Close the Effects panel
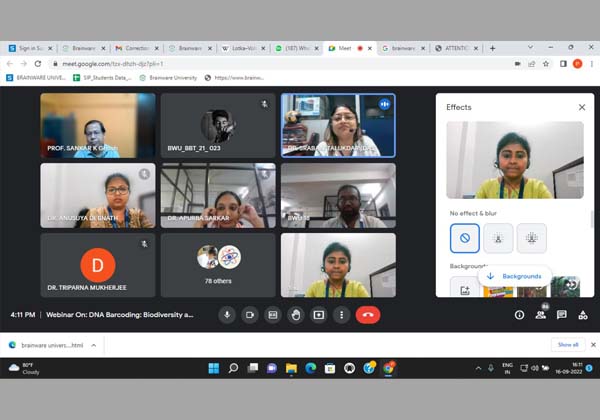 click(581, 107)
